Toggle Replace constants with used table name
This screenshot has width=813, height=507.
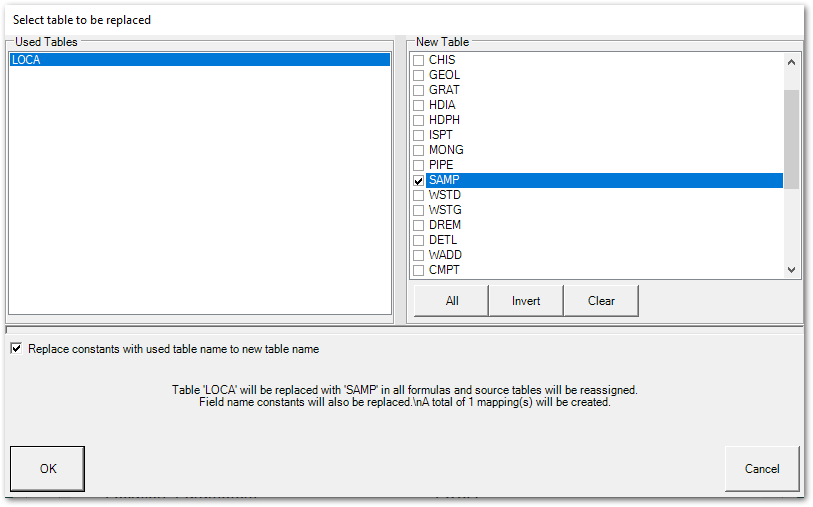pos(17,348)
